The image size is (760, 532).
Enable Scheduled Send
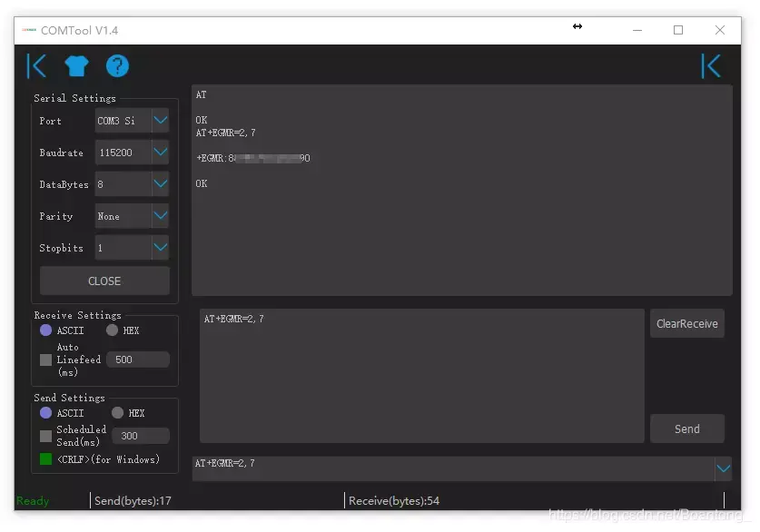(44, 435)
